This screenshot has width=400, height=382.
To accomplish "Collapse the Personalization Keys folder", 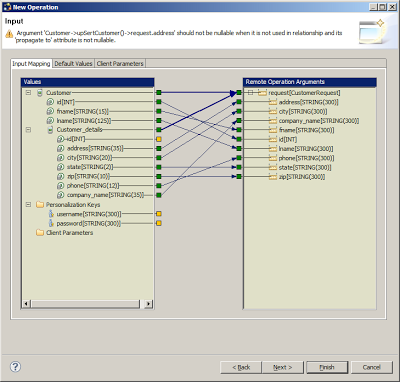I will tap(28, 204).
